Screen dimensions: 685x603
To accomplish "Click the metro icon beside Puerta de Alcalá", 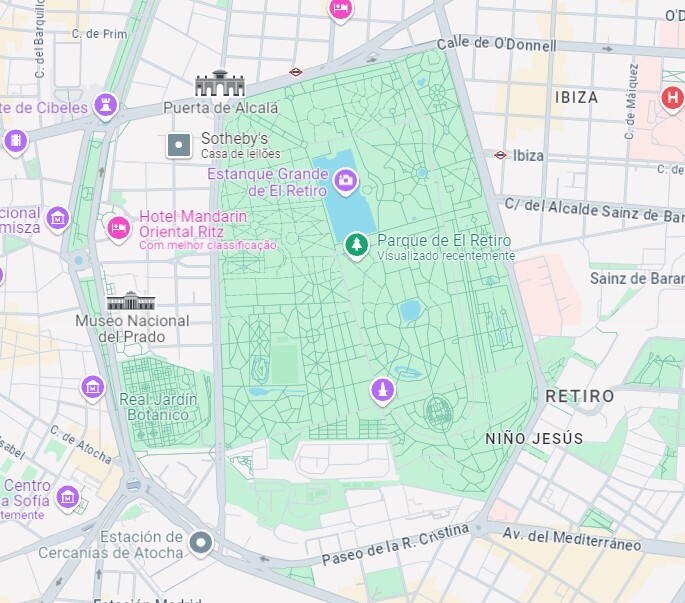I will pyautogui.click(x=296, y=72).
